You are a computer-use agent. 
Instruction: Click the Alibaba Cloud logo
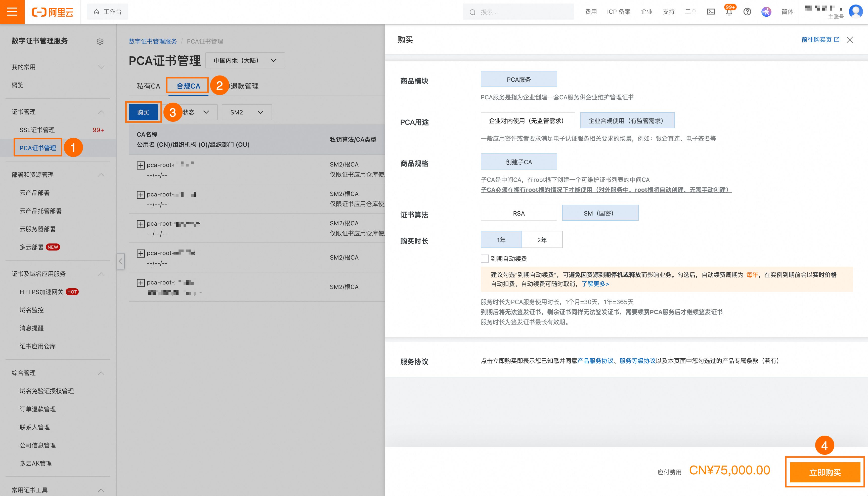(x=53, y=12)
